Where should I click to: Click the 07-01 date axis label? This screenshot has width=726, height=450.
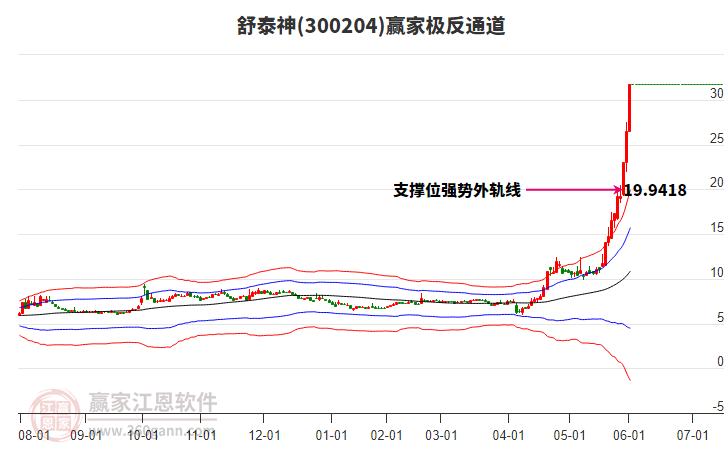point(693,435)
